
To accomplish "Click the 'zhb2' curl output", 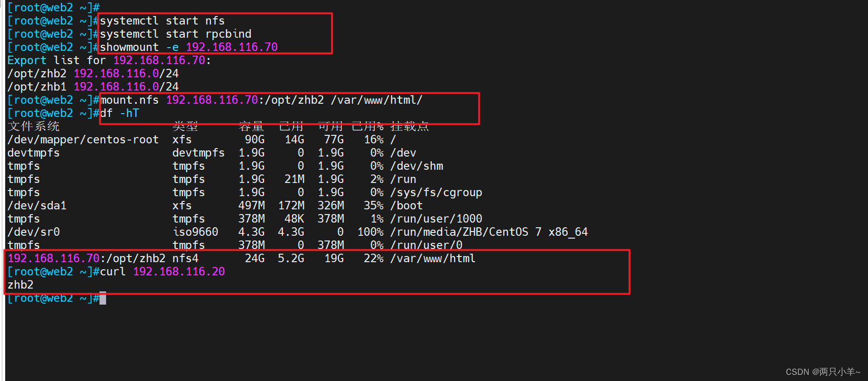I will (x=20, y=285).
